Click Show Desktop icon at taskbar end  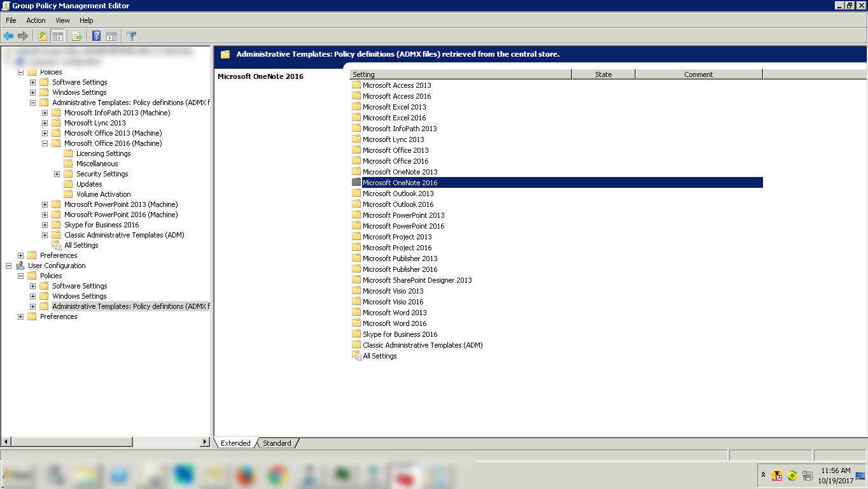[860, 475]
